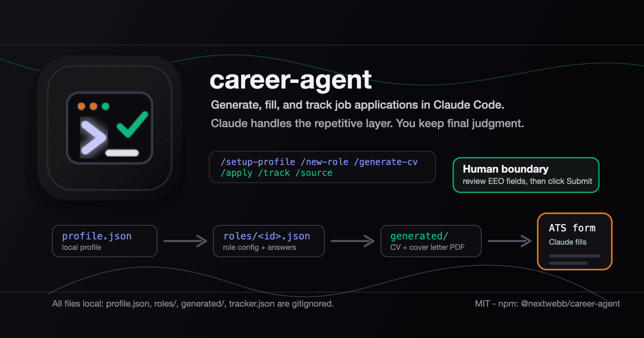The height and width of the screenshot is (338, 644).
Task: Click 'review EEO fields, then click Submit' text
Action: point(527,181)
